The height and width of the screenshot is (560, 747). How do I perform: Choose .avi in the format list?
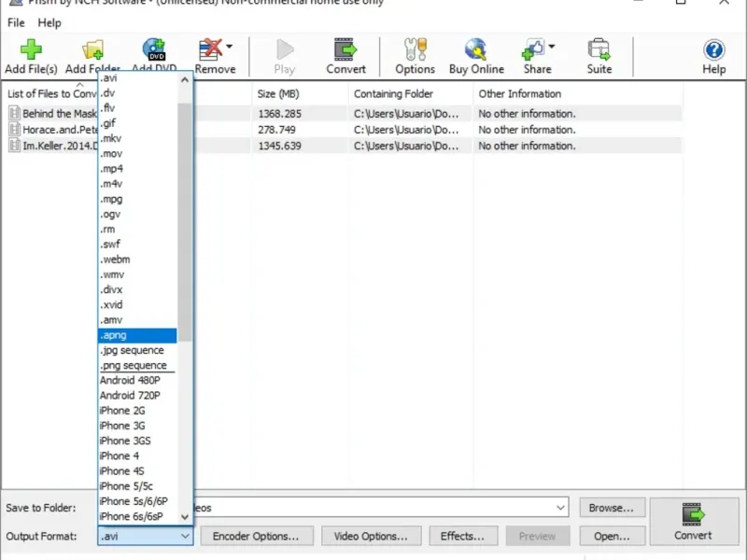point(137,77)
